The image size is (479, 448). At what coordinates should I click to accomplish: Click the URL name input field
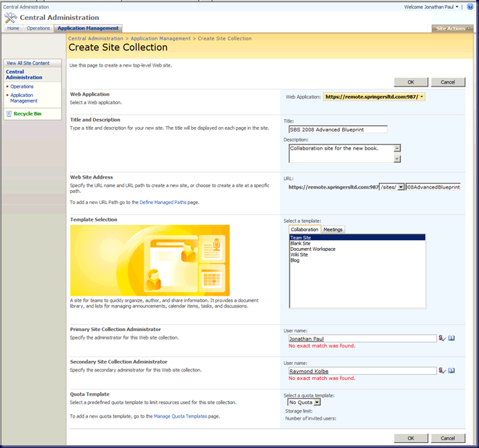(433, 187)
